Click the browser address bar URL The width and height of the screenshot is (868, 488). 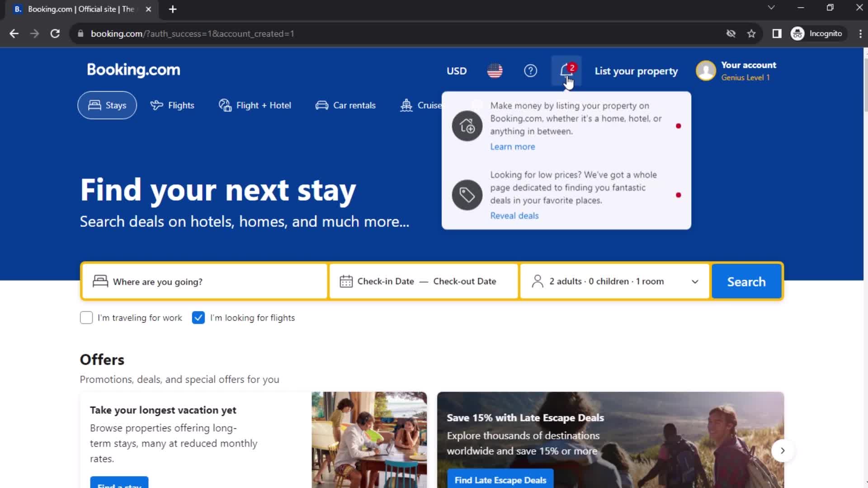click(193, 33)
